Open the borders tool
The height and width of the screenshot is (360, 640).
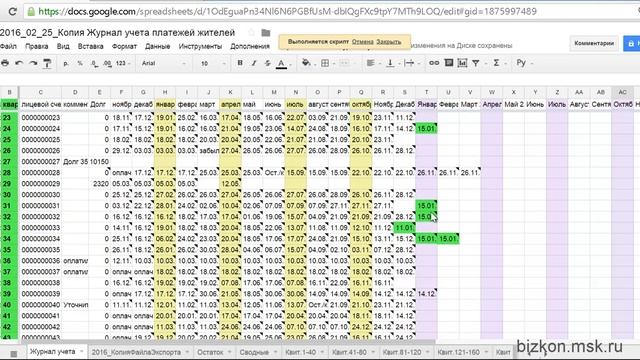[325, 63]
